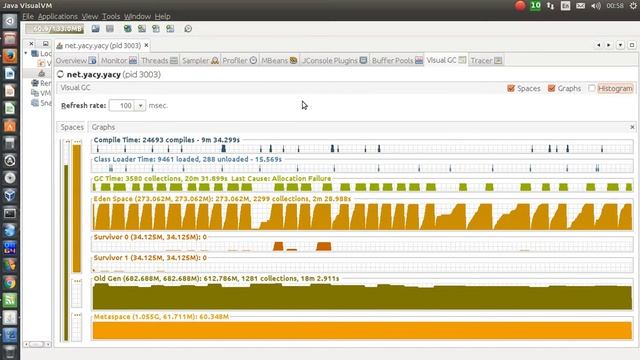Switch to the Sampler tab
Screen dimensions: 640x360
coord(200,60)
